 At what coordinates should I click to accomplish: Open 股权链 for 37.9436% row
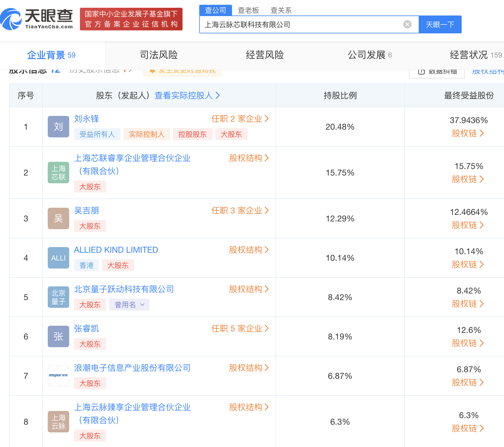[468, 133]
